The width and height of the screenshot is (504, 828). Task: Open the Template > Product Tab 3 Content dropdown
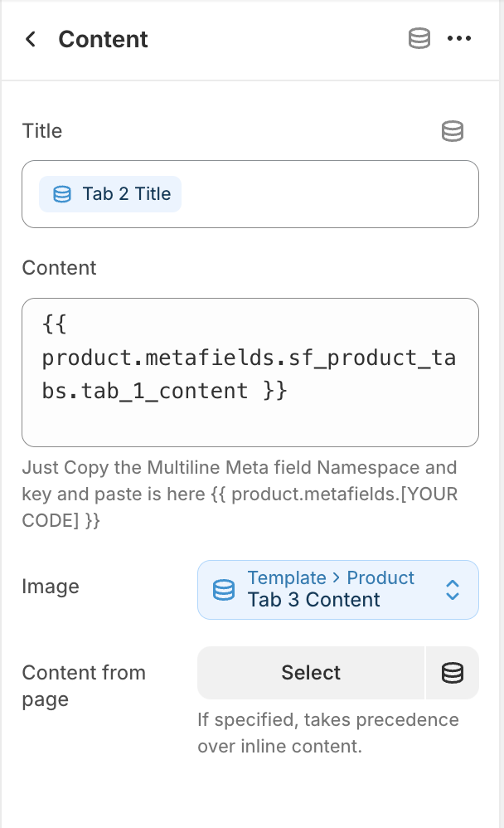click(x=332, y=590)
